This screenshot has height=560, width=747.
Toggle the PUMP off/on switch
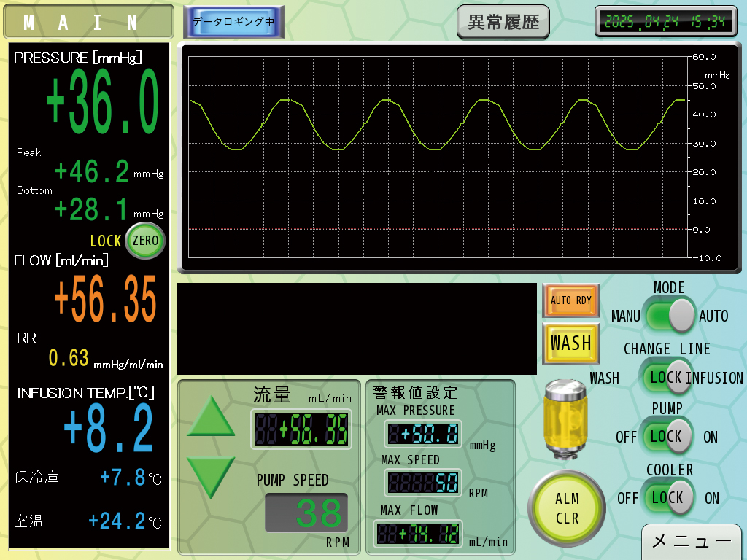point(667,436)
